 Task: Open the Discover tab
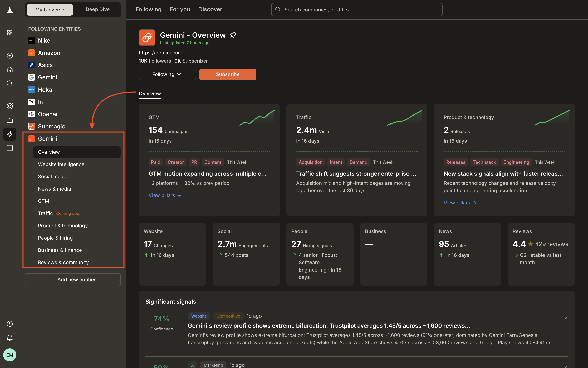point(210,9)
